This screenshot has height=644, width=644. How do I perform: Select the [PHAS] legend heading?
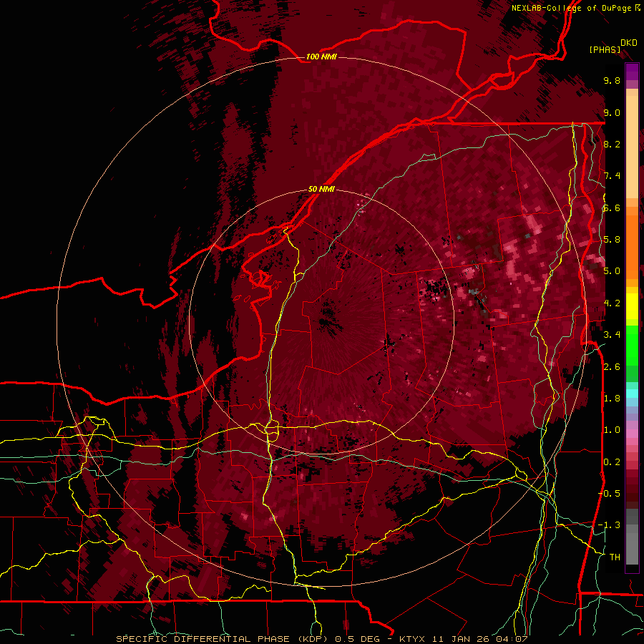click(605, 49)
